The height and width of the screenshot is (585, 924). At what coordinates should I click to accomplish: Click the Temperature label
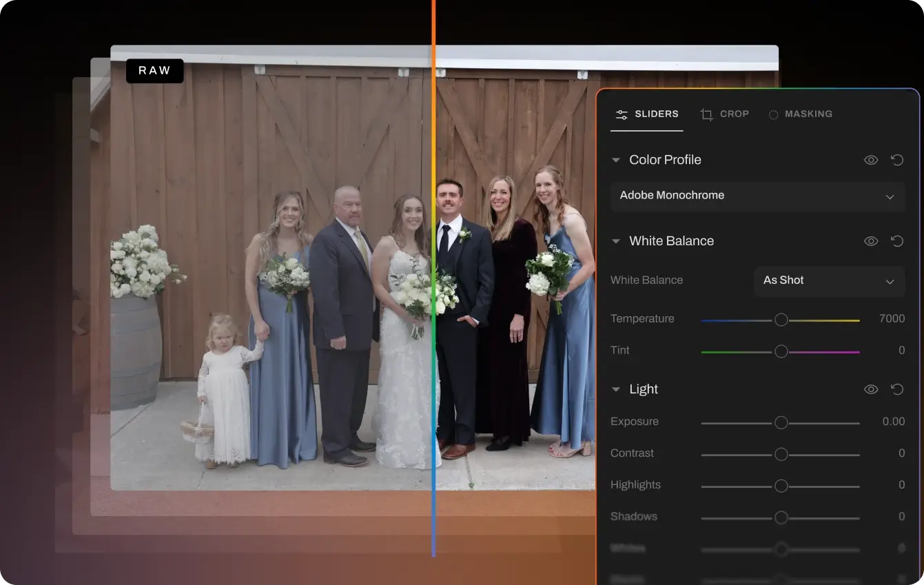click(642, 318)
